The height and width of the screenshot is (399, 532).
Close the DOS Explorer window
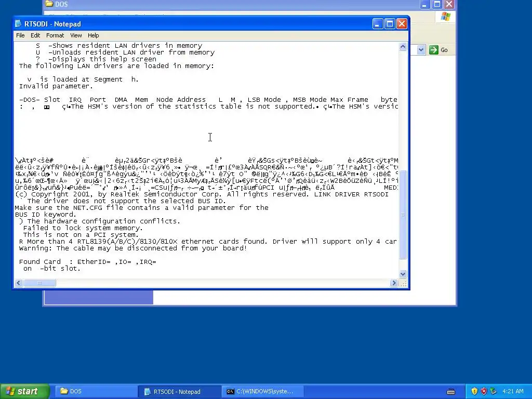(x=449, y=4)
